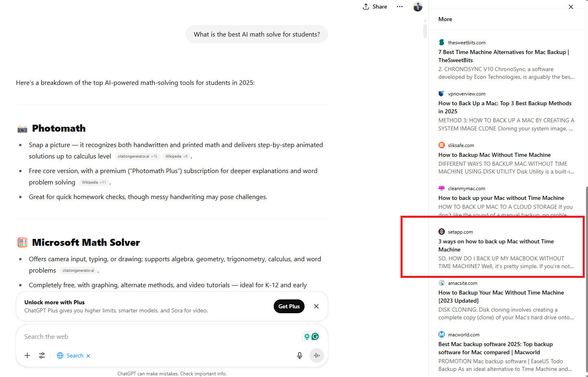Click 'ChatGPT can make mistakes' footer text

click(172, 374)
